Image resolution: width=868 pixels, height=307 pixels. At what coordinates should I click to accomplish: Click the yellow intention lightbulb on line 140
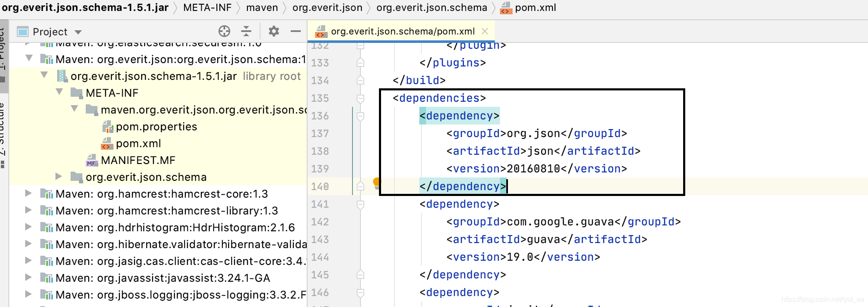pyautogui.click(x=376, y=183)
